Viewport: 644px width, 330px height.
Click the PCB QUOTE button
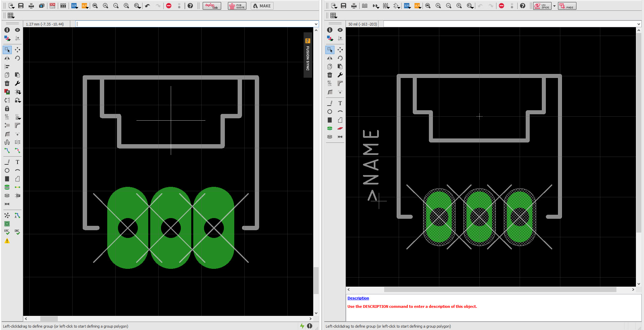click(x=237, y=6)
